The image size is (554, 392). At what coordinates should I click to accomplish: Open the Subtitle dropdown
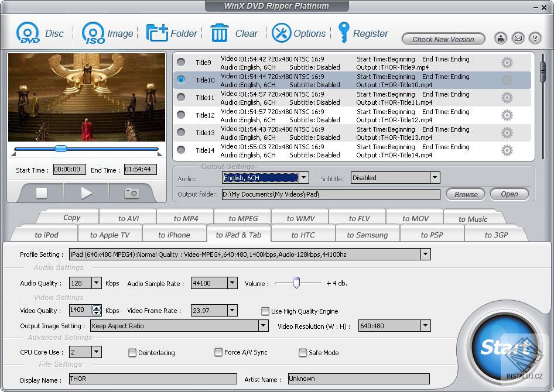[x=435, y=178]
